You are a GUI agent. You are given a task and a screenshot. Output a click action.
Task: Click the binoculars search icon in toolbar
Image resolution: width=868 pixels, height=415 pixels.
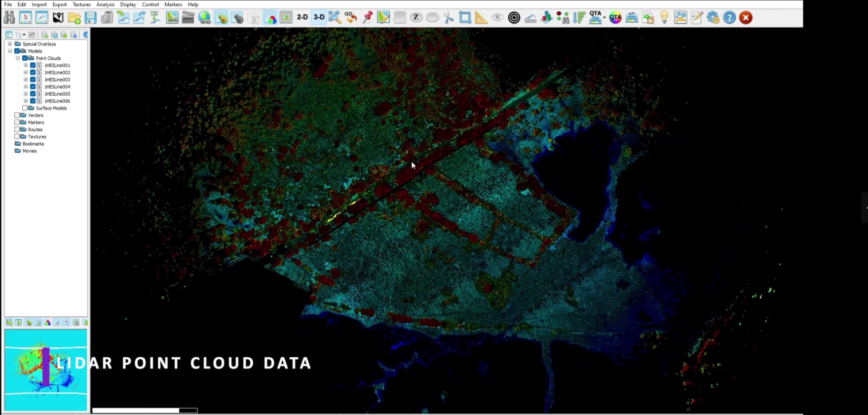(x=9, y=18)
